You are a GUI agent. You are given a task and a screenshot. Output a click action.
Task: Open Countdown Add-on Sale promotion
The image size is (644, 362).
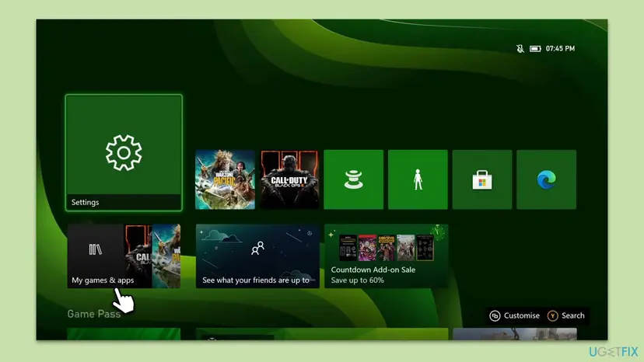pos(386,256)
